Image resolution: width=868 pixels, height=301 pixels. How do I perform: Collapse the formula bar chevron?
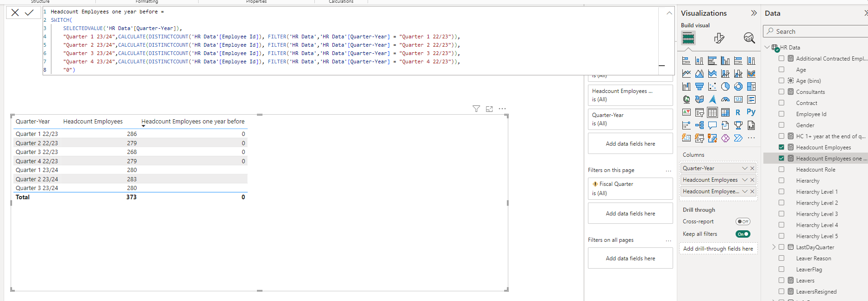tap(669, 13)
